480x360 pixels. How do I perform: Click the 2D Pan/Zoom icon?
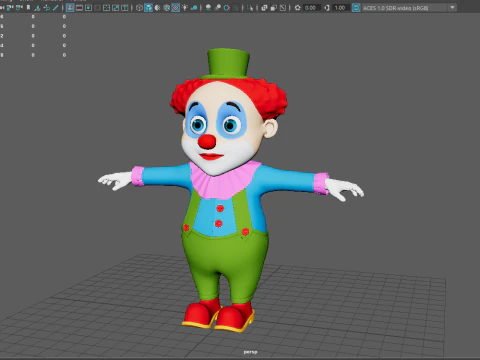click(47, 8)
